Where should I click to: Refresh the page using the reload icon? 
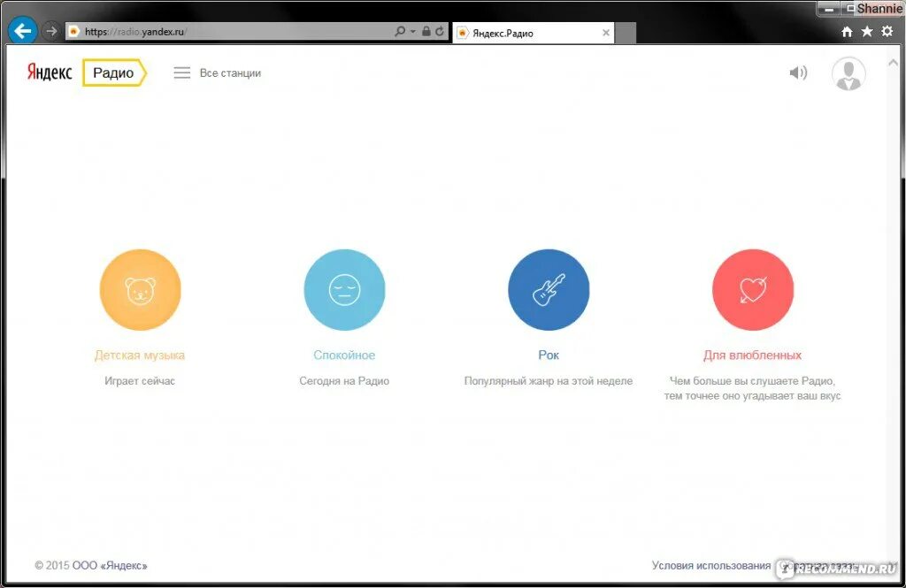click(x=440, y=31)
